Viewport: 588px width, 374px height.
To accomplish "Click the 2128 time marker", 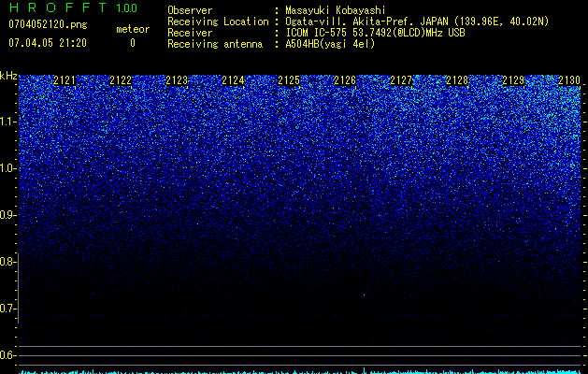I will click(457, 80).
